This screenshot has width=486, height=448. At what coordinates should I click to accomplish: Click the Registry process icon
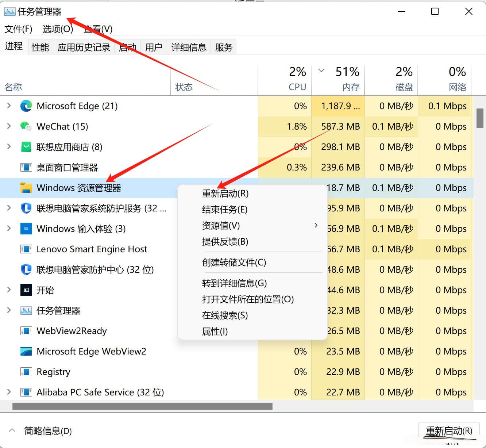tap(26, 372)
